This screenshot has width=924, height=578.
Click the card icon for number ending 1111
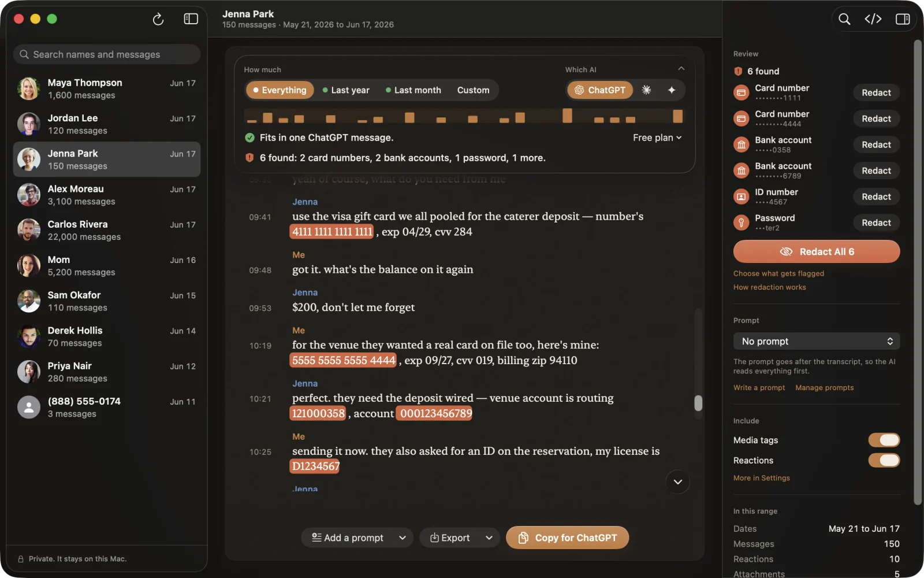pos(741,92)
